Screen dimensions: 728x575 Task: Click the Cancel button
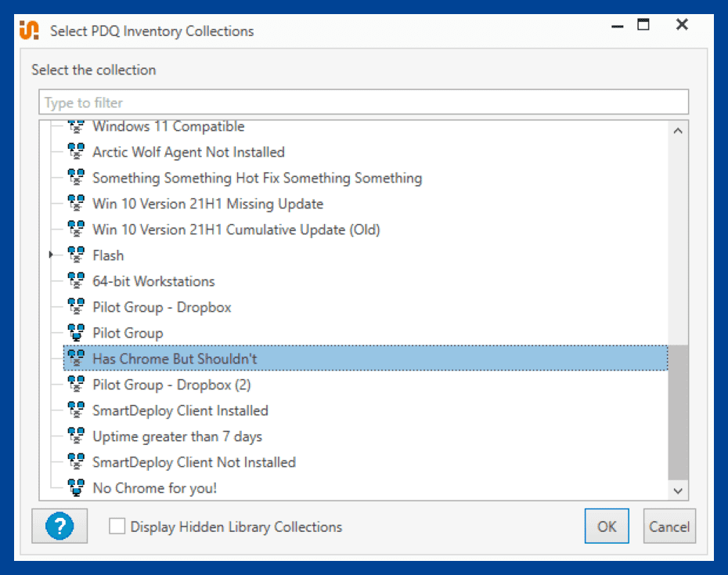click(669, 526)
